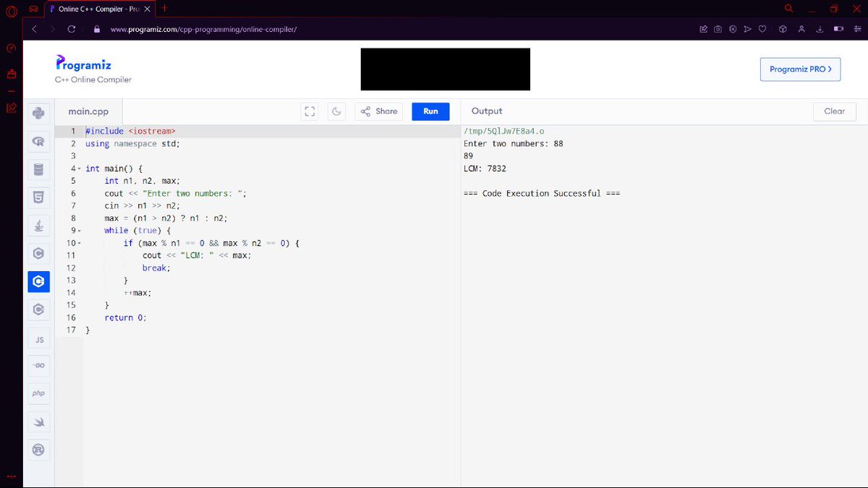Switch to the JS compiler icon
Screen dimensions: 868x488
[x=39, y=338]
